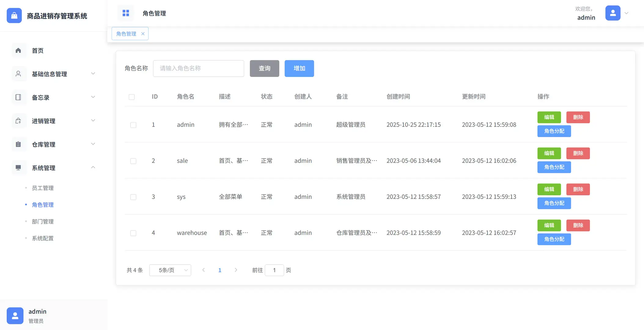Open the admin user avatar icon top right
This screenshot has height=330, width=644.
(x=613, y=13)
